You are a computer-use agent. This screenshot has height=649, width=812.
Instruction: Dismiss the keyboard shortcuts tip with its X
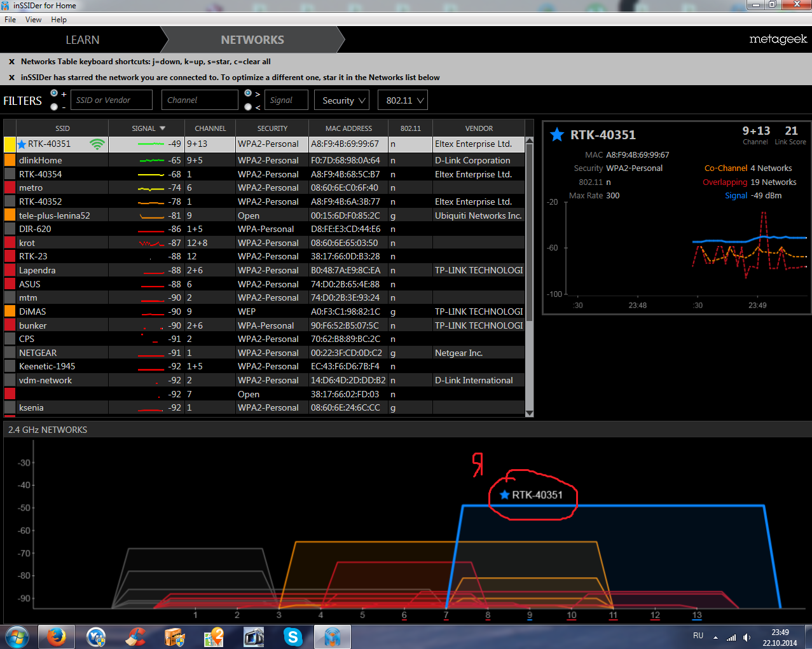pos(11,62)
